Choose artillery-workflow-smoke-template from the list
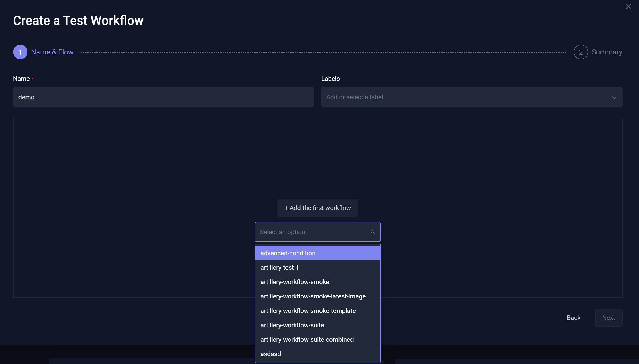 click(308, 311)
